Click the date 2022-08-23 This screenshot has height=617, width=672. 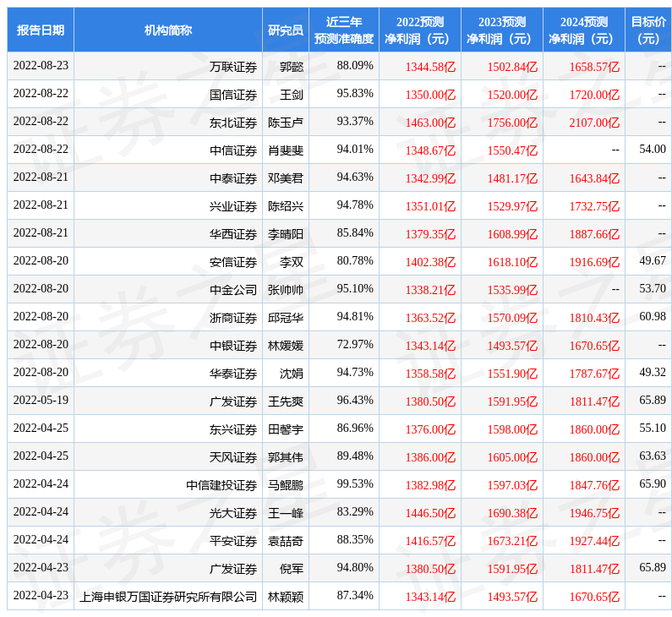(41, 65)
